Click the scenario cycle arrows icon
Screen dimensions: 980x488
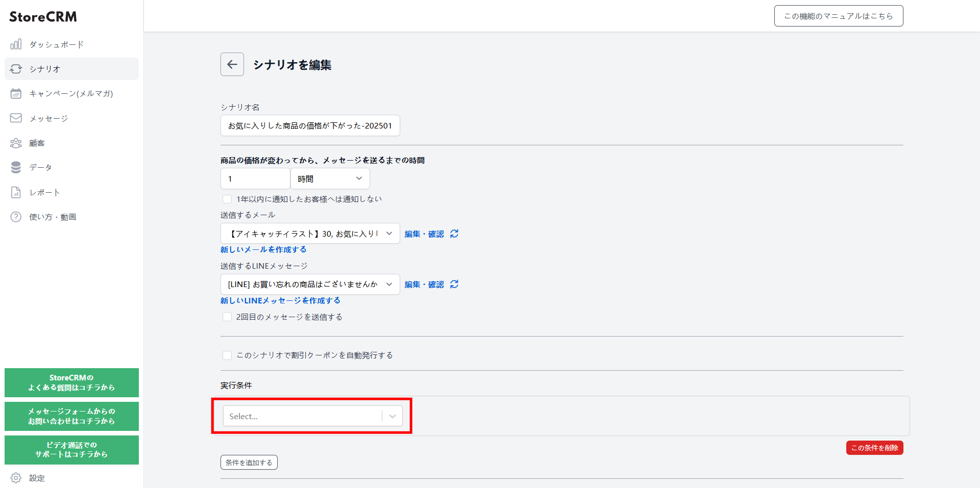click(16, 69)
